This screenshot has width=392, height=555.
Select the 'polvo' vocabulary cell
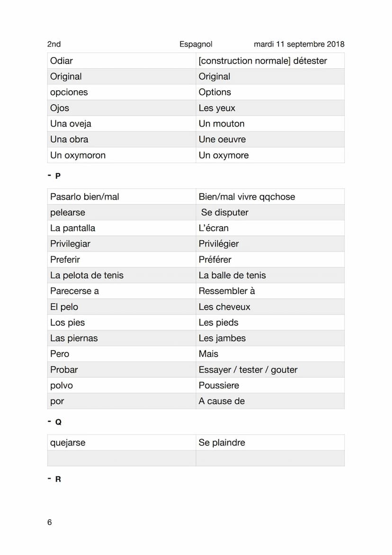[122, 385]
